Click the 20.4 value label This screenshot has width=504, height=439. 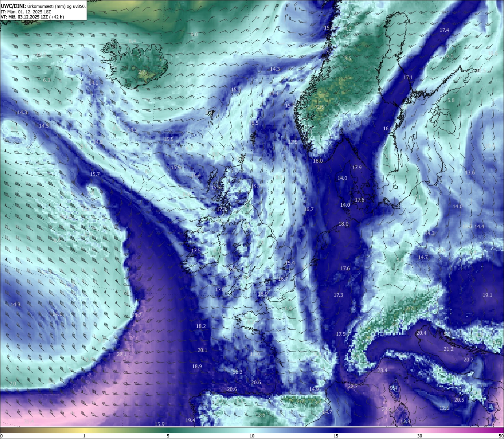click(421, 333)
